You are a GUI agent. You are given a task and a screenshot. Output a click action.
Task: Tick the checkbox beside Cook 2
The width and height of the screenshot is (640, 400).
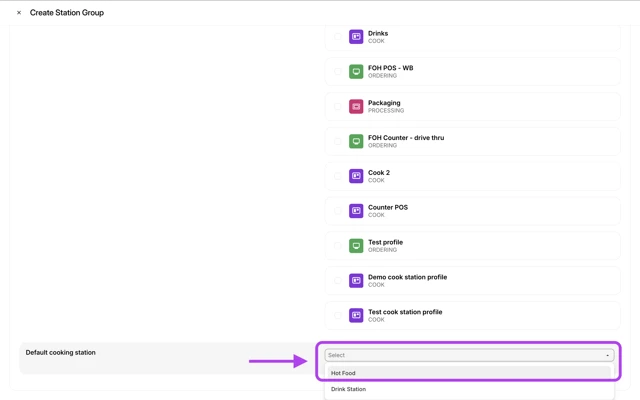337,176
